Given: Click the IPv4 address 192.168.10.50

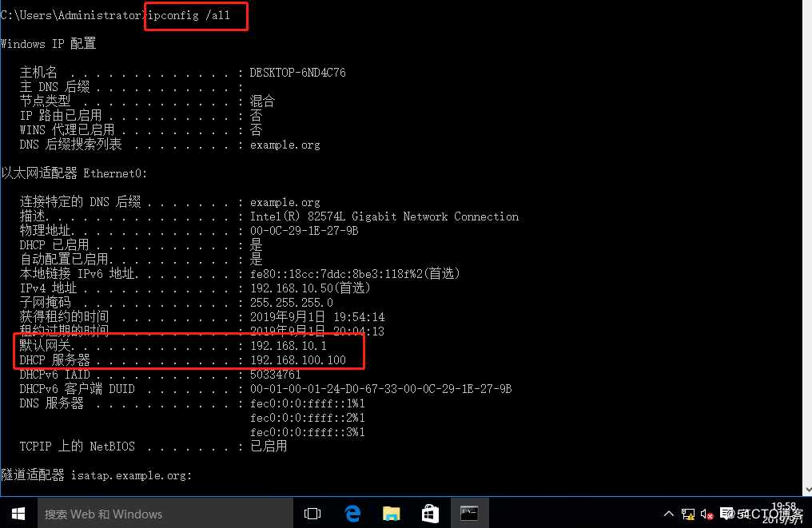Looking at the screenshot, I should (292, 288).
